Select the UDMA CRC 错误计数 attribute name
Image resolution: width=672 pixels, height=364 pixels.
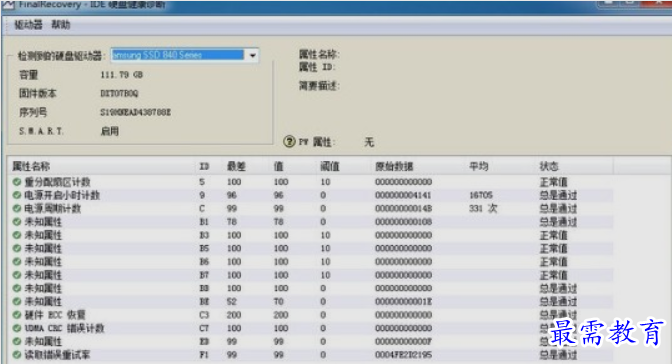click(64, 328)
